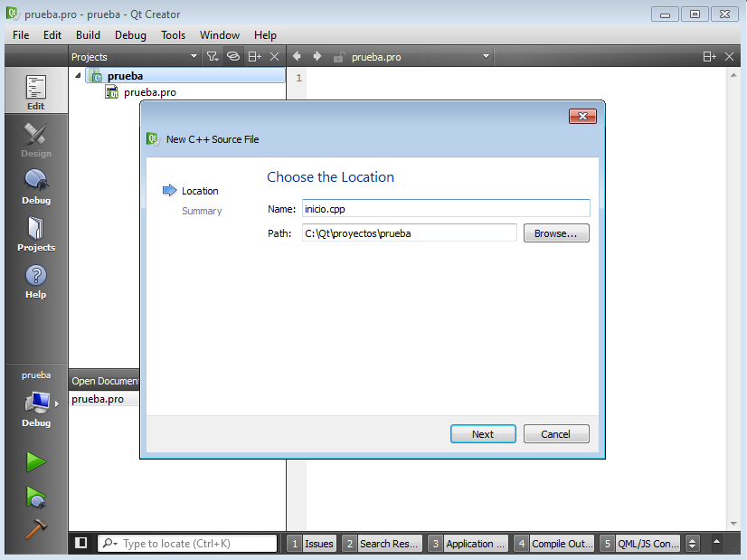The width and height of the screenshot is (747, 560).
Task: Collapse the prueba project tree node
Action: tap(78, 75)
